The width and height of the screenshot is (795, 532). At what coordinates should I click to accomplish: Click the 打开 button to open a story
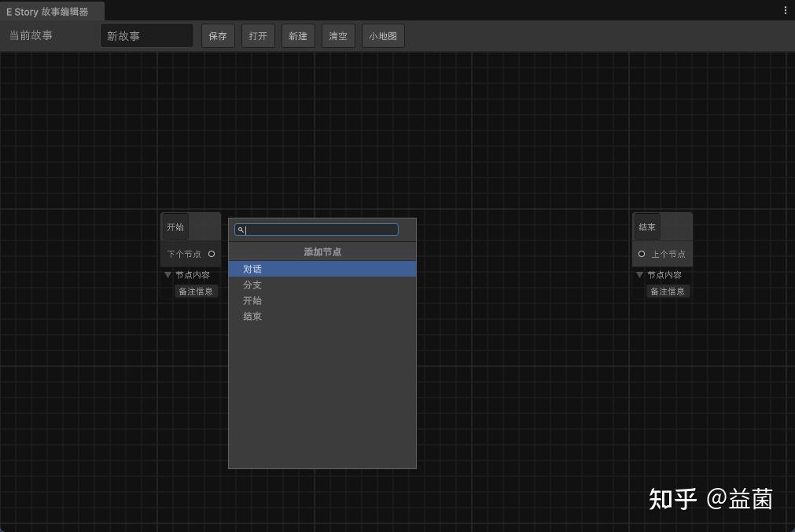[x=258, y=35]
